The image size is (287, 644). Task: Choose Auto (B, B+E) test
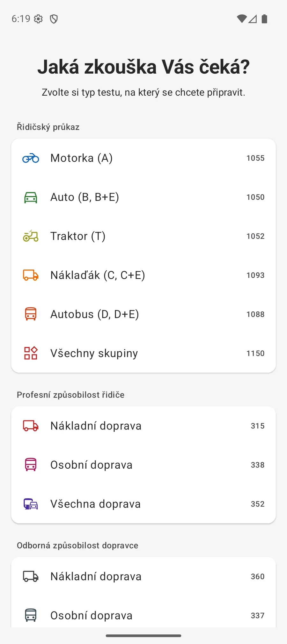(143, 197)
